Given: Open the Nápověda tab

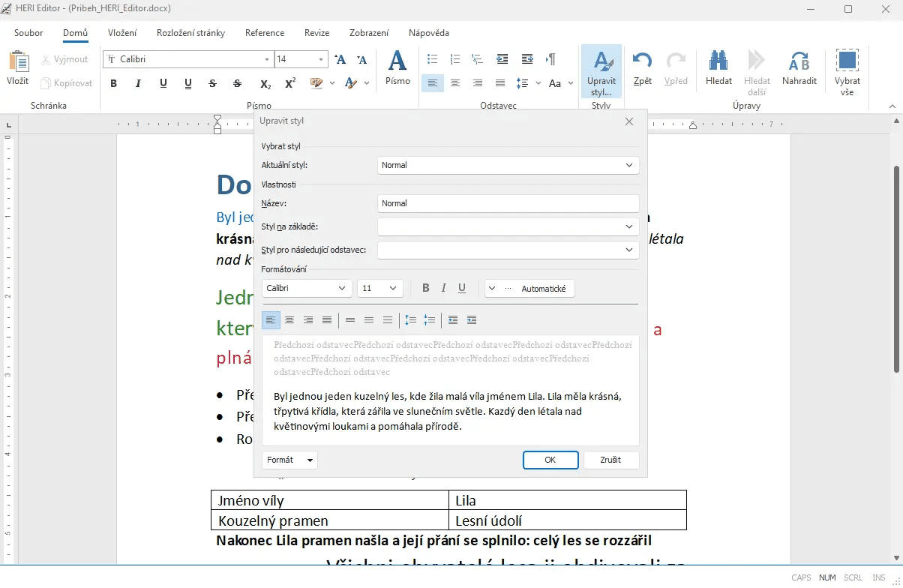Looking at the screenshot, I should (429, 33).
